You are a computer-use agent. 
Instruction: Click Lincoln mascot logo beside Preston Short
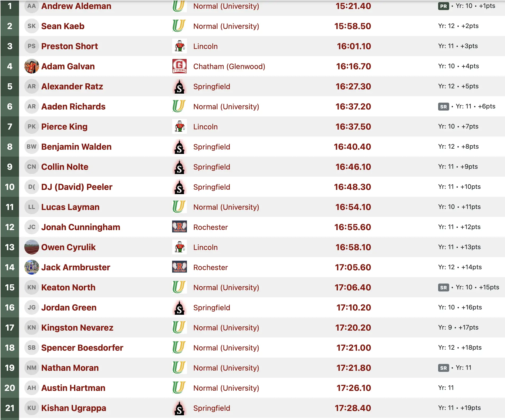(x=180, y=46)
